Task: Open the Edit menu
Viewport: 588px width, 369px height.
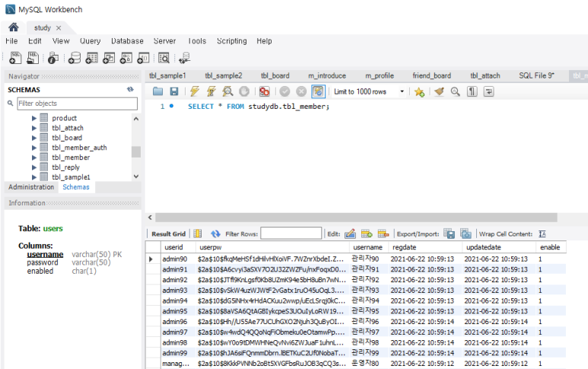Action: point(35,41)
